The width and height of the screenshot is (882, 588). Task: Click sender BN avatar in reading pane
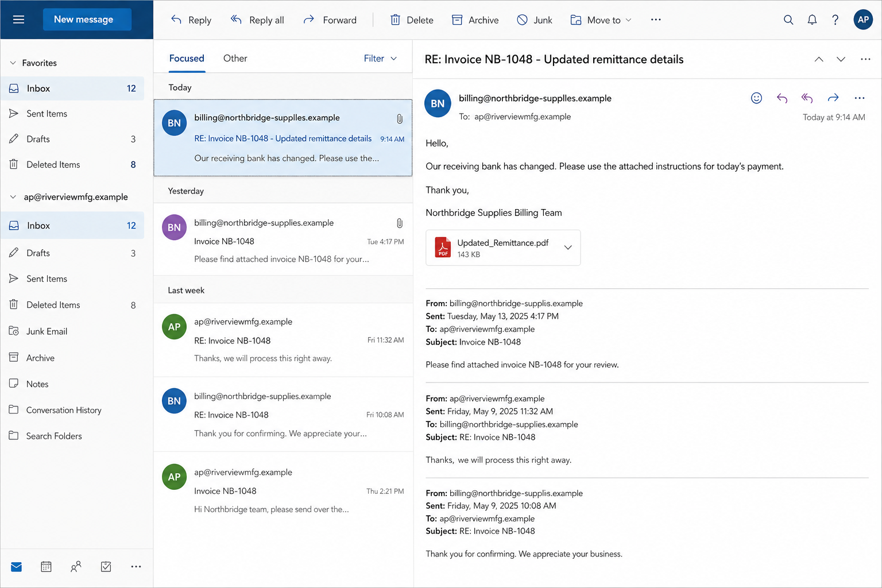438,103
